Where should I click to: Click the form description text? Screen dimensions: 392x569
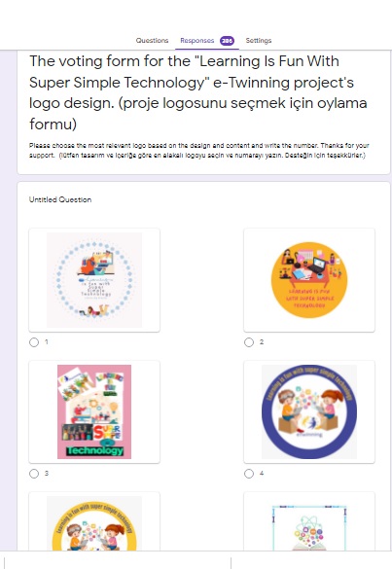tap(198, 150)
